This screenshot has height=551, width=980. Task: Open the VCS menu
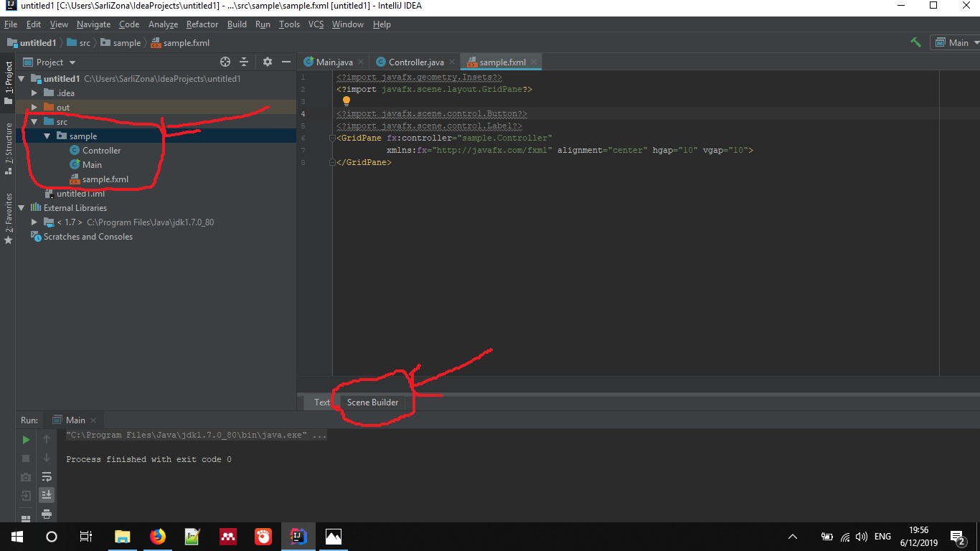click(x=316, y=24)
